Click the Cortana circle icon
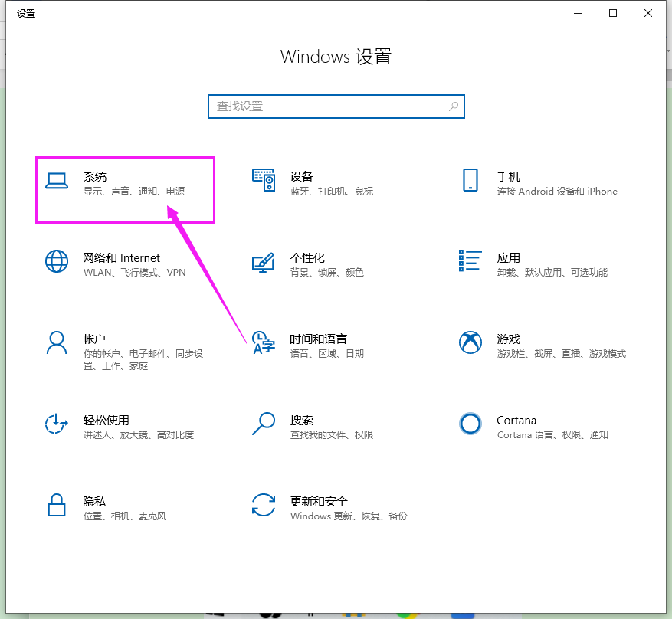The width and height of the screenshot is (672, 619). click(x=470, y=424)
